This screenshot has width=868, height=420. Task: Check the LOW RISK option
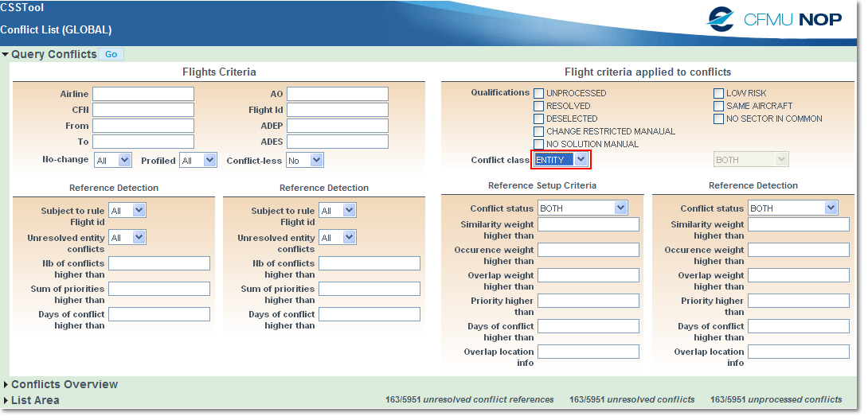[718, 93]
